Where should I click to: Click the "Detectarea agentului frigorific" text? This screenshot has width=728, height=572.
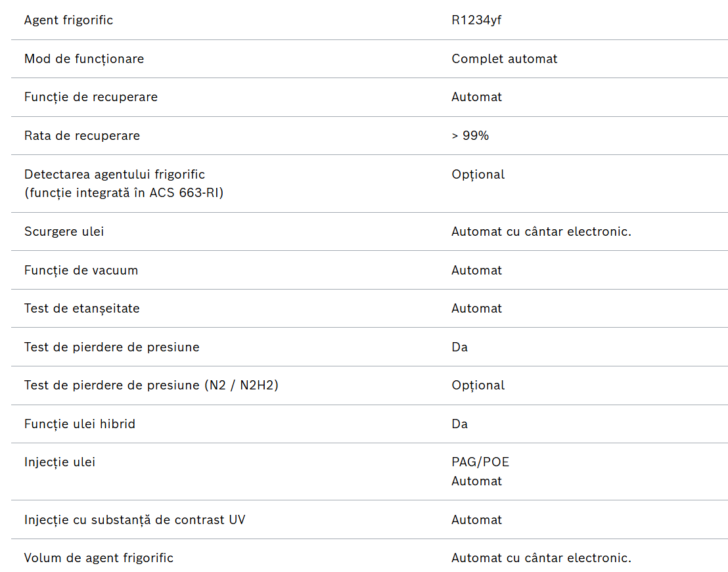(x=114, y=175)
